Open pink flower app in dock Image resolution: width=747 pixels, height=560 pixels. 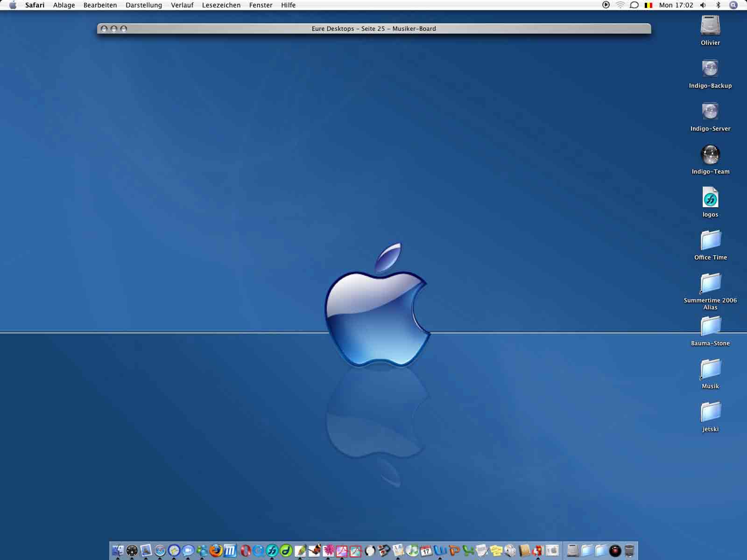[328, 551]
